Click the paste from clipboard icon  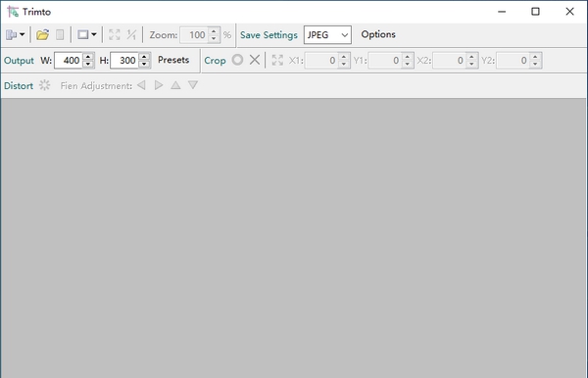point(60,35)
